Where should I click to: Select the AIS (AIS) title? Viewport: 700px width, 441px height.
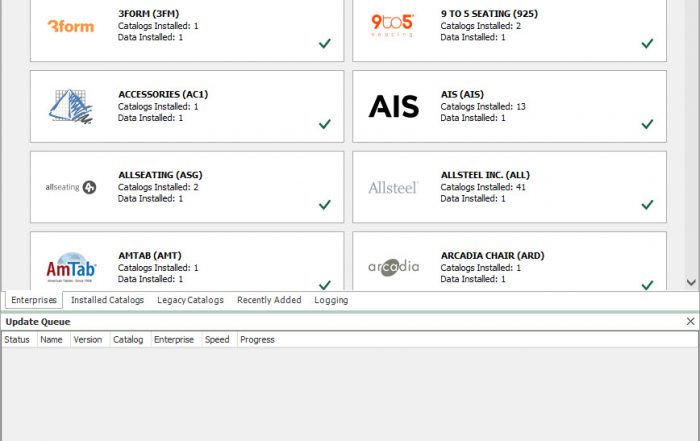tap(462, 94)
